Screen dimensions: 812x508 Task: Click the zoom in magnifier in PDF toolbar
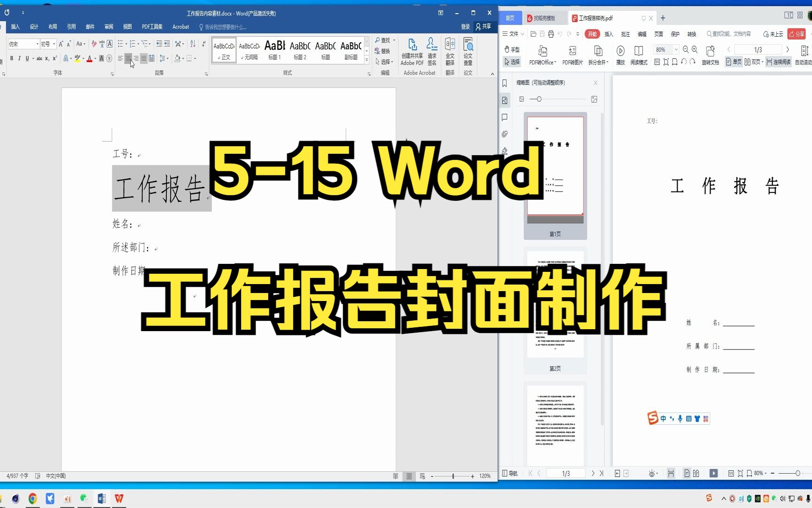point(695,49)
